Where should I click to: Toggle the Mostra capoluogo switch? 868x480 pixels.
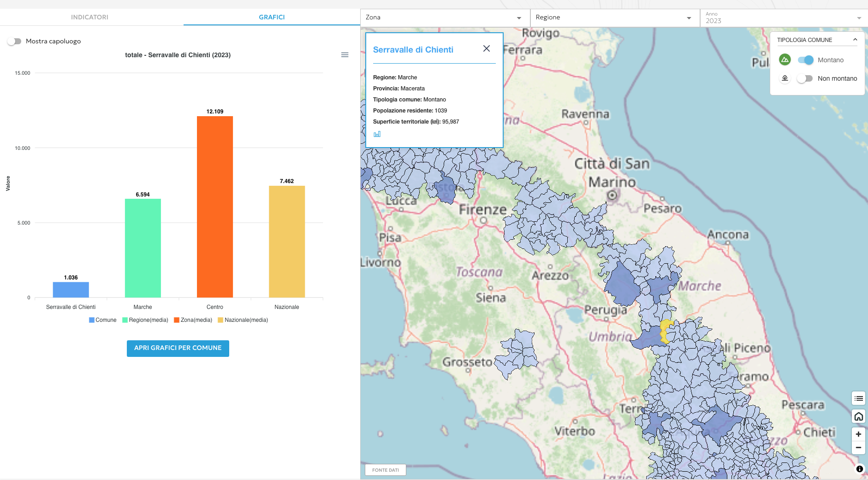point(15,41)
